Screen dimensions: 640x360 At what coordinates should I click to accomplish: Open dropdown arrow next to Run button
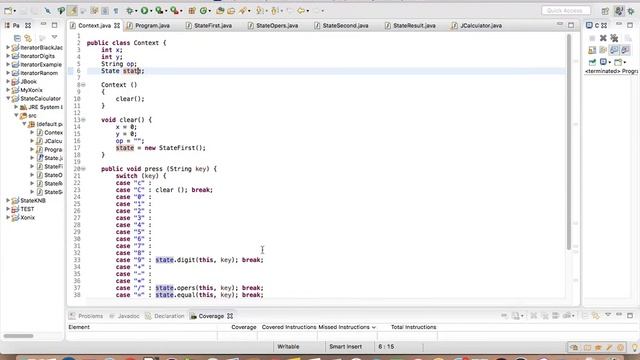(151, 11)
